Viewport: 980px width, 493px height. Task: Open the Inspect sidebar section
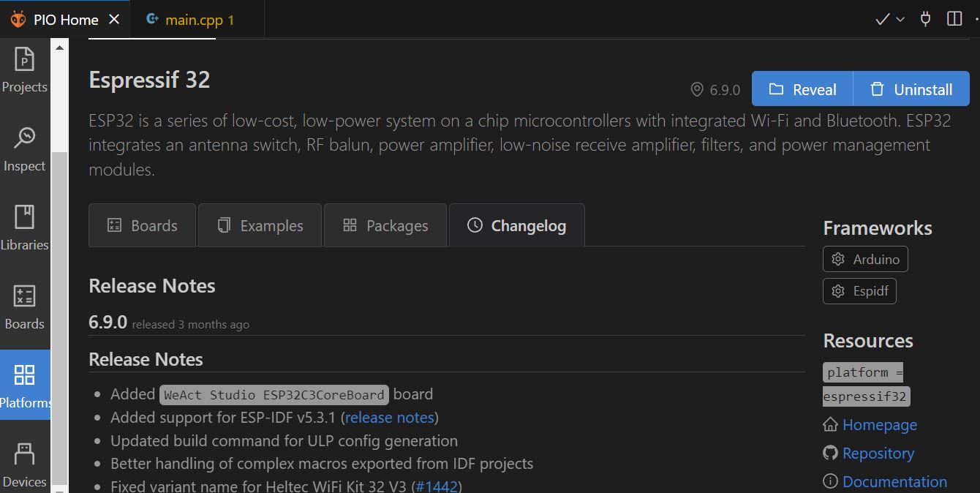coord(25,150)
